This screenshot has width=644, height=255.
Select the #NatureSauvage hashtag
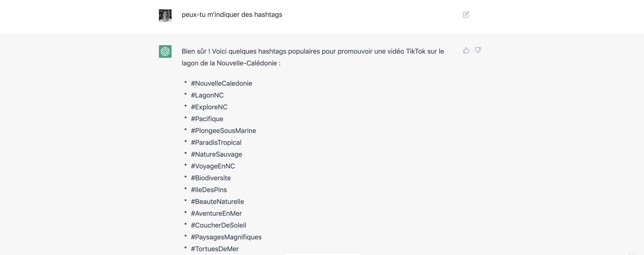click(x=216, y=154)
